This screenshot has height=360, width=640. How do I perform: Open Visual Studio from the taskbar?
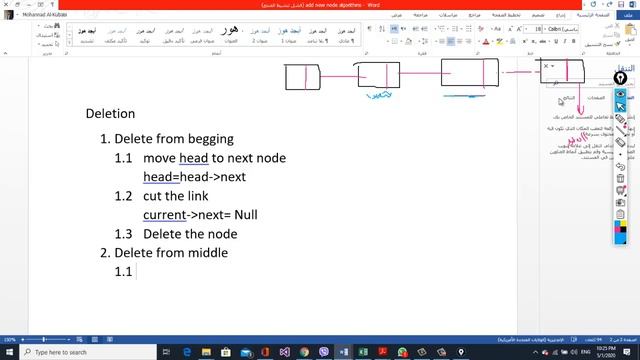pyautogui.click(x=284, y=352)
